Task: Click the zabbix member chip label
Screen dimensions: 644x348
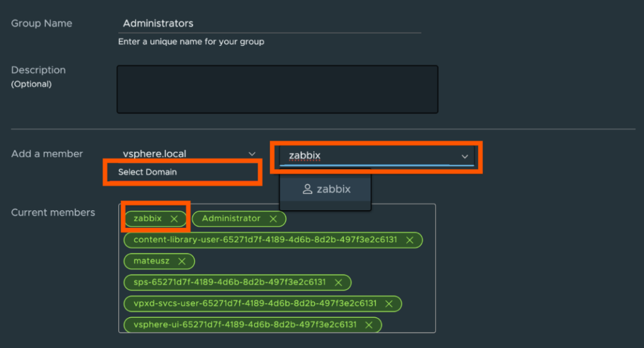Action: pos(147,219)
